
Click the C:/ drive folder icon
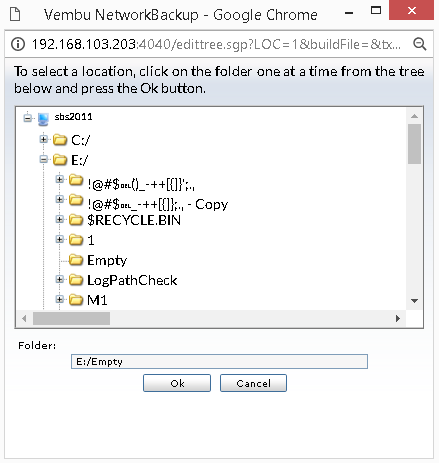tap(60, 140)
